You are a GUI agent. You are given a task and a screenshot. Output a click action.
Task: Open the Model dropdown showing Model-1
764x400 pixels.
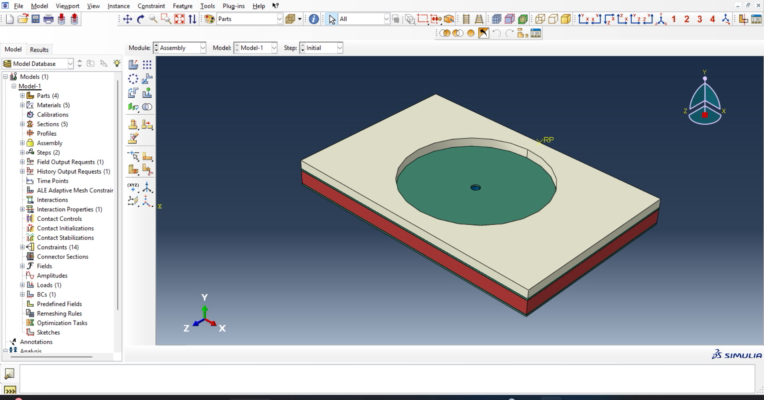click(x=255, y=48)
